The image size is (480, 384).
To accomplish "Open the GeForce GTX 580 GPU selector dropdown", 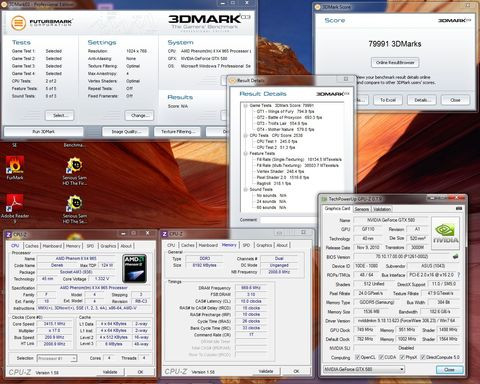I will [x=364, y=369].
